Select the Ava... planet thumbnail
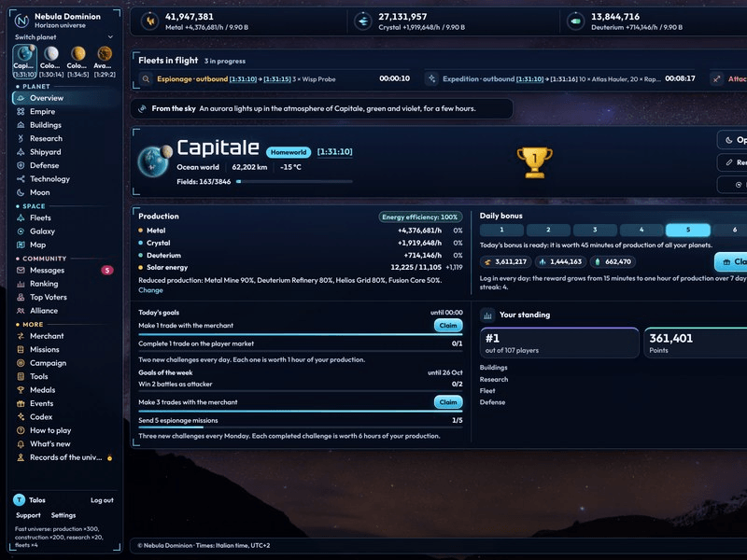The height and width of the screenshot is (560, 747). point(105,61)
